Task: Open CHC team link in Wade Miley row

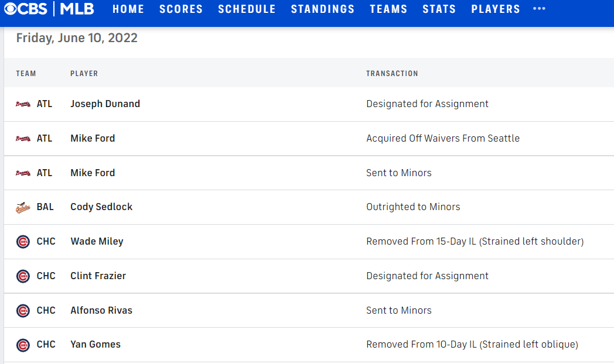Action: 46,241
